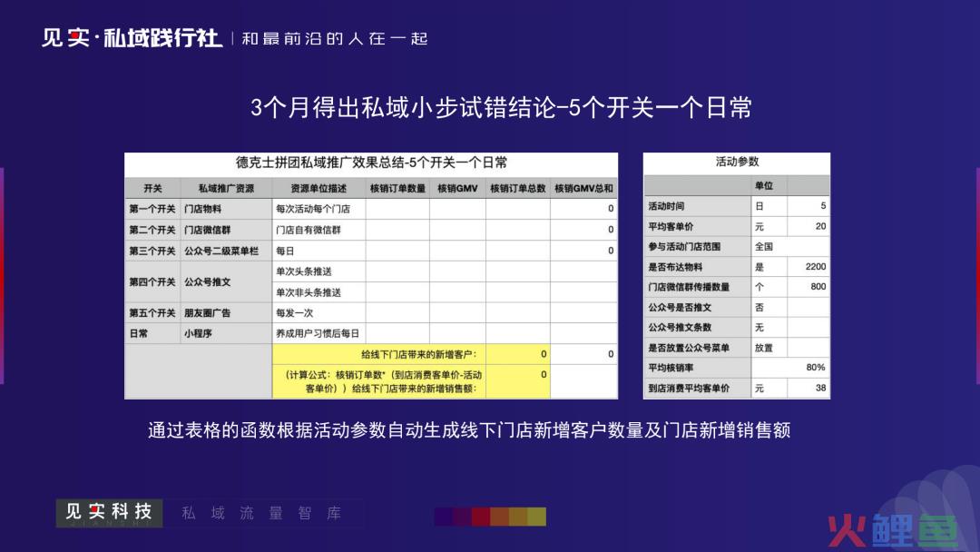Viewport: 980px width, 552px height.
Task: Click the '否' value for 公众号是否推文
Action: point(769,308)
